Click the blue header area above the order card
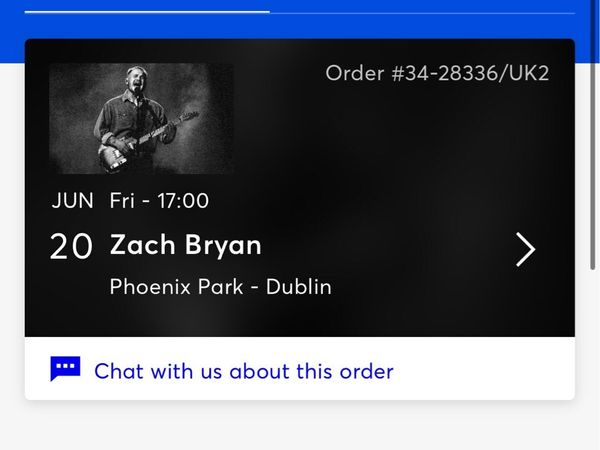The height and width of the screenshot is (450, 600). (x=300, y=27)
